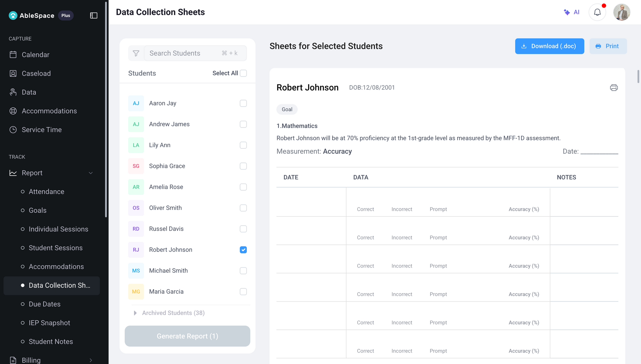The width and height of the screenshot is (641, 364).
Task: Open the notifications bell
Action: click(x=597, y=12)
